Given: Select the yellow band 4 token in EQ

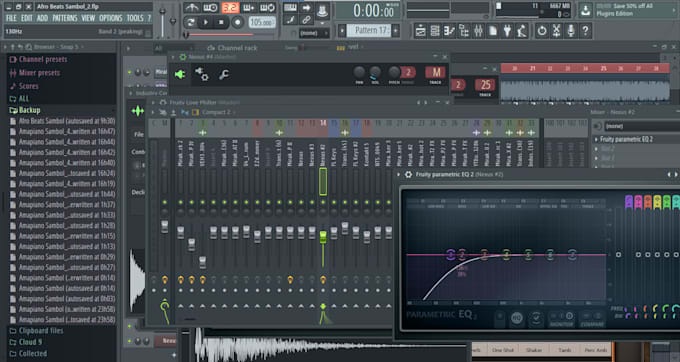Looking at the screenshot, I should (x=506, y=254).
